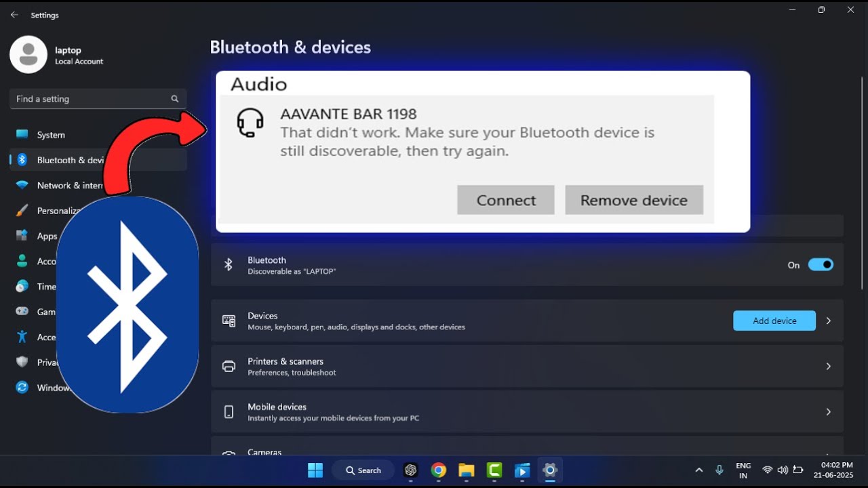Click the Windows Update sync icon

pos(22,388)
